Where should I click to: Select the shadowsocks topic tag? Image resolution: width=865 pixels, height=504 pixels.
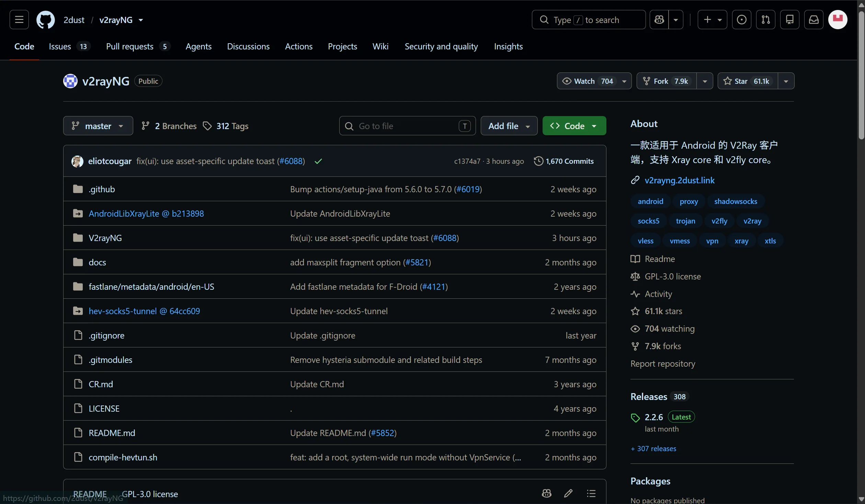[736, 201]
